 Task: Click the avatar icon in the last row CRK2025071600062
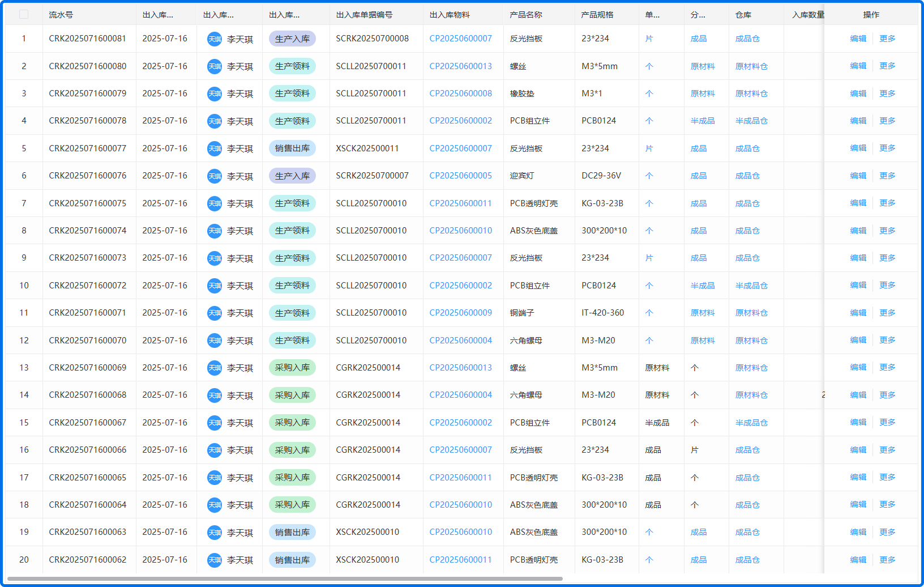click(x=214, y=559)
